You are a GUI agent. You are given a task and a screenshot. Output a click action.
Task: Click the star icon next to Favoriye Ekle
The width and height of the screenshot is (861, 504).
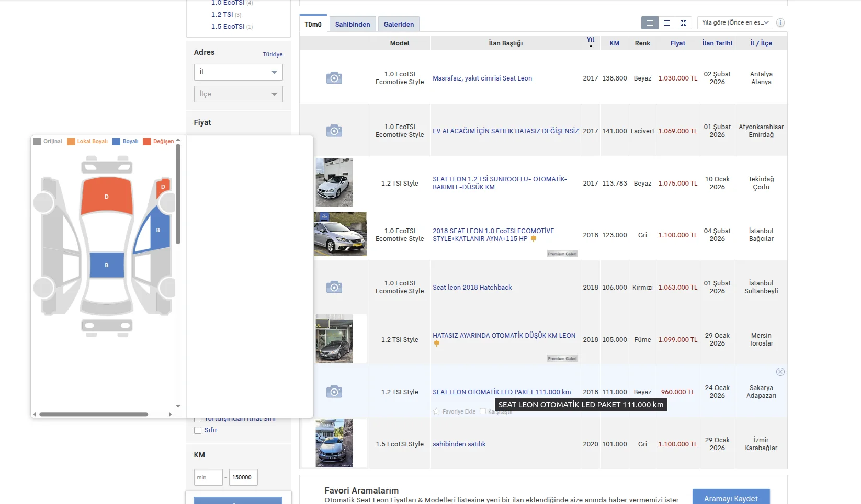point(436,411)
